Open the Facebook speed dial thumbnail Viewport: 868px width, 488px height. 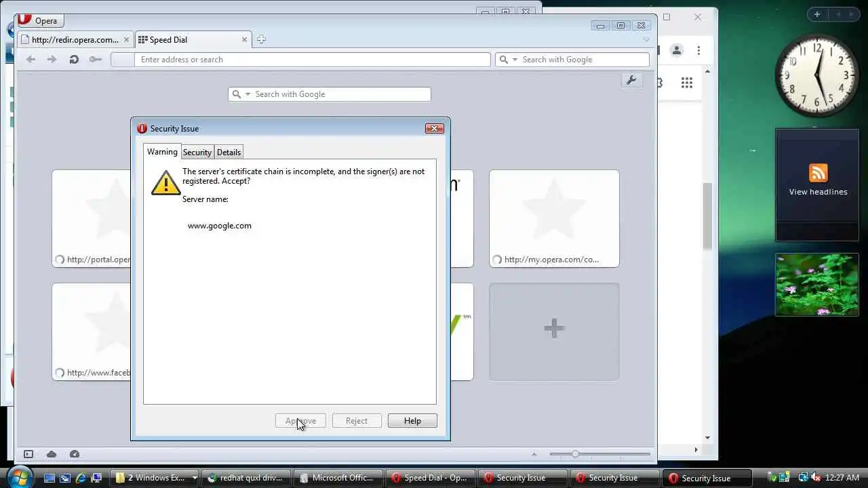click(92, 332)
